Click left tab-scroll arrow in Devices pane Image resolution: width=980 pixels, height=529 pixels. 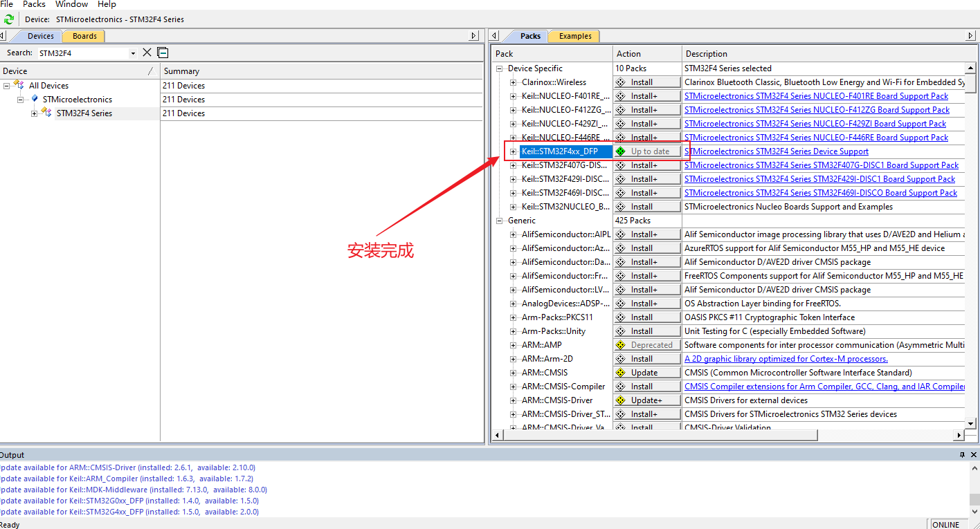[x=3, y=36]
